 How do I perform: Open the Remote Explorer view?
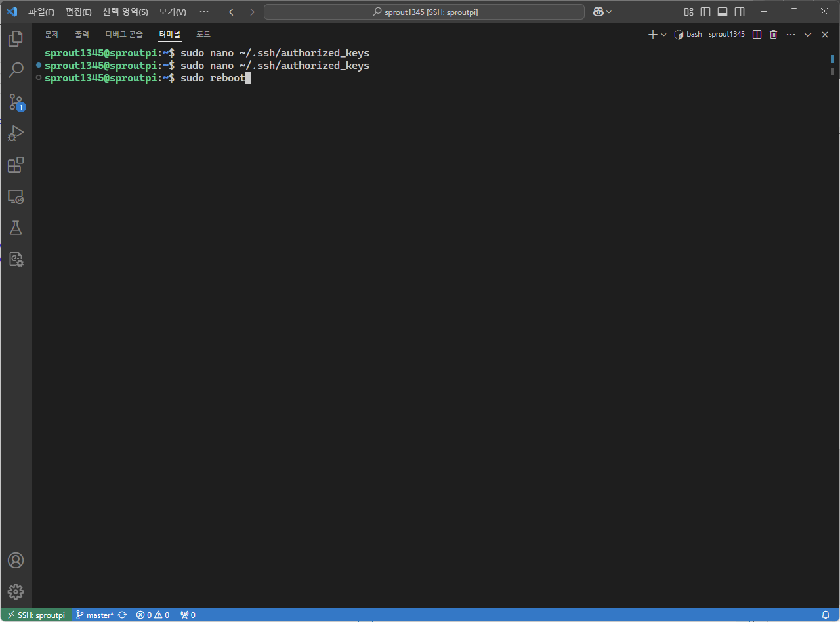point(16,197)
